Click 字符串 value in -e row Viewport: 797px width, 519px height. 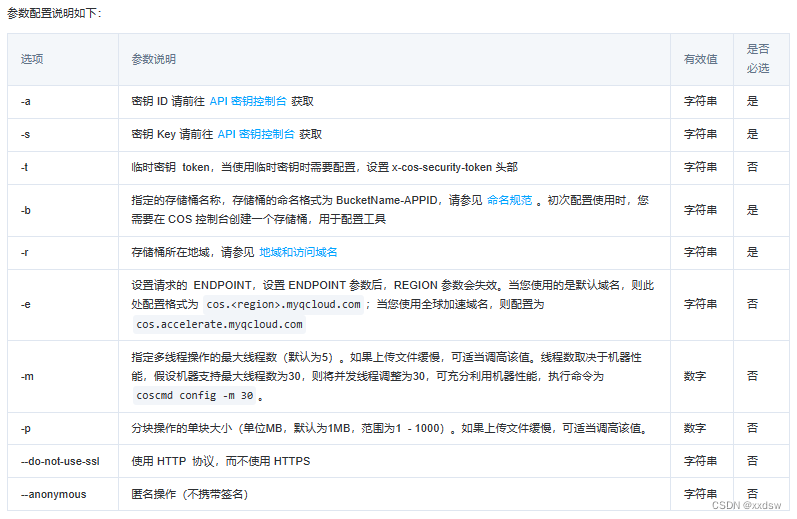(x=700, y=304)
